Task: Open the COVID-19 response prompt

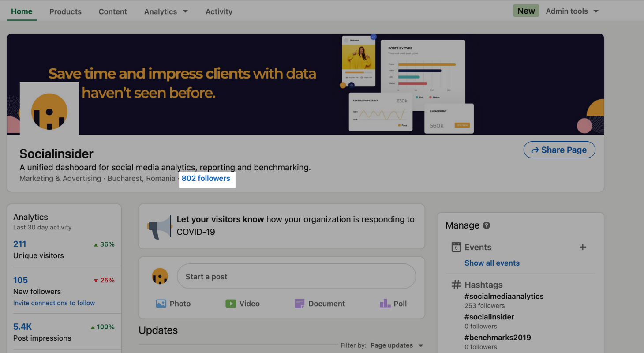Action: tap(281, 226)
